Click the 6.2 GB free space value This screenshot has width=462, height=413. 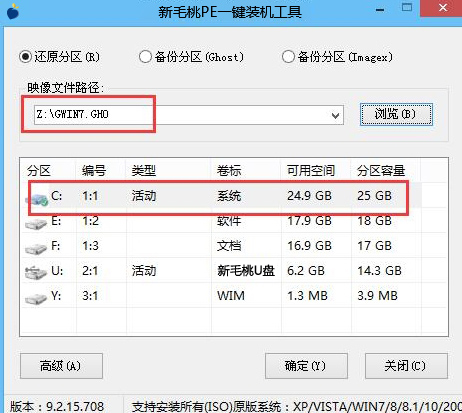306,271
